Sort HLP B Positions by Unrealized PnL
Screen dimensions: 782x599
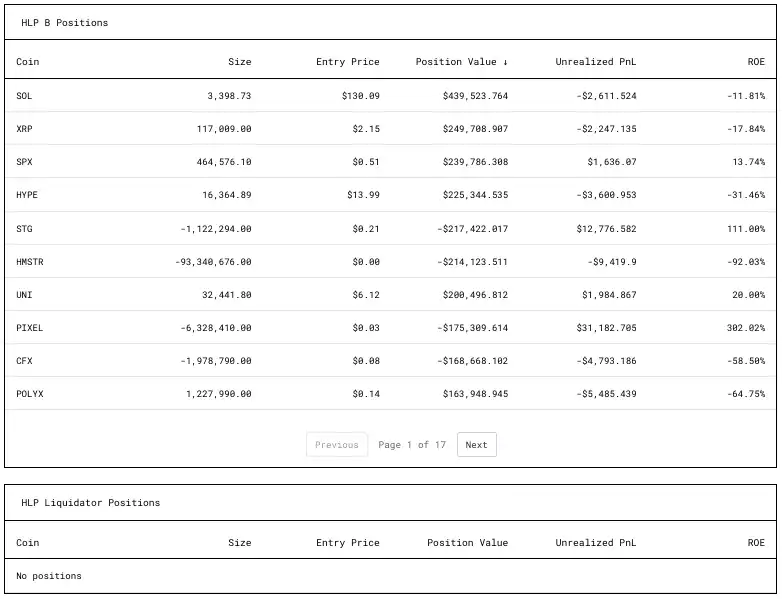coord(595,62)
